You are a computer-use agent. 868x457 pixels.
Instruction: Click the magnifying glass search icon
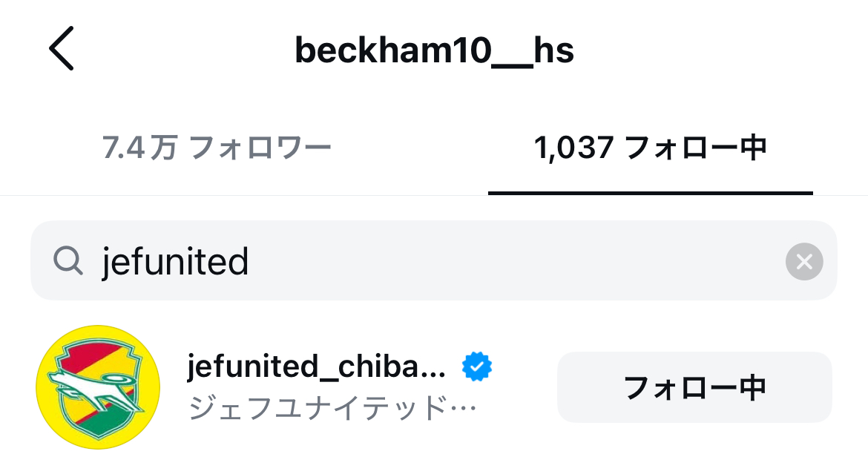click(68, 260)
